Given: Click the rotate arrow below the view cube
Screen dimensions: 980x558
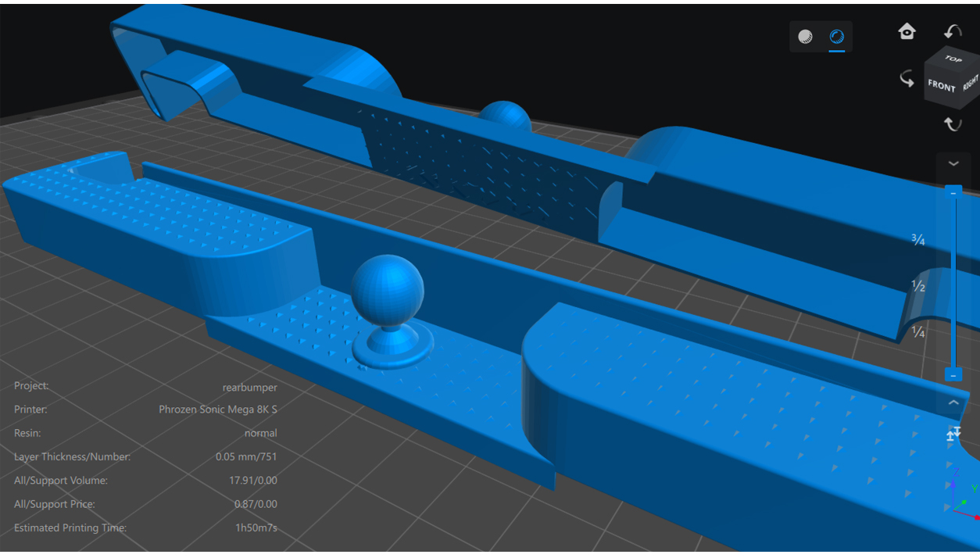Looking at the screenshot, I should [x=952, y=123].
